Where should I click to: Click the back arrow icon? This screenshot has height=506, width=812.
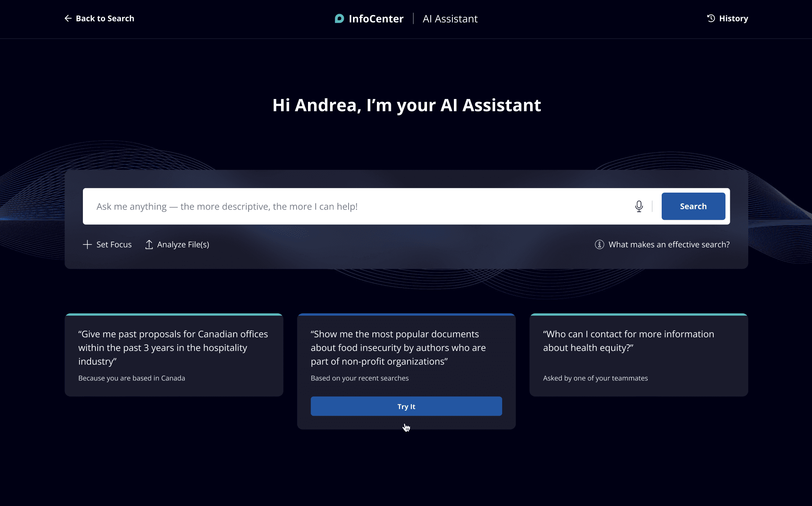point(68,18)
